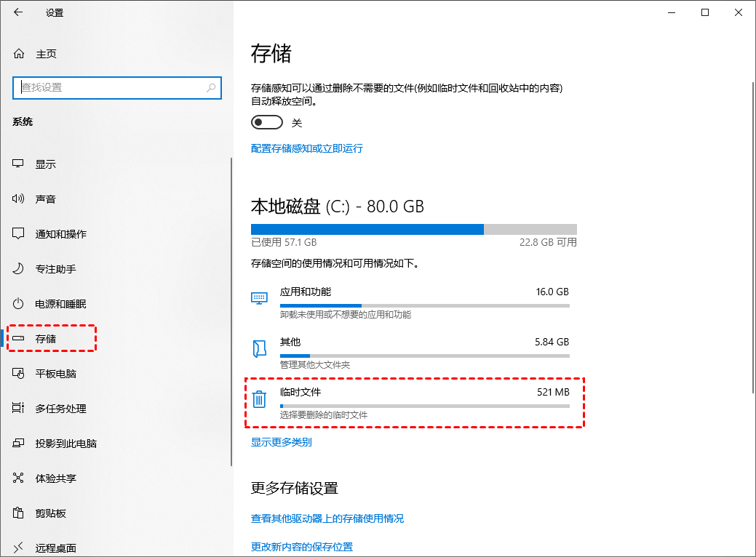Click the 临时文件 trash icon

pyautogui.click(x=259, y=398)
